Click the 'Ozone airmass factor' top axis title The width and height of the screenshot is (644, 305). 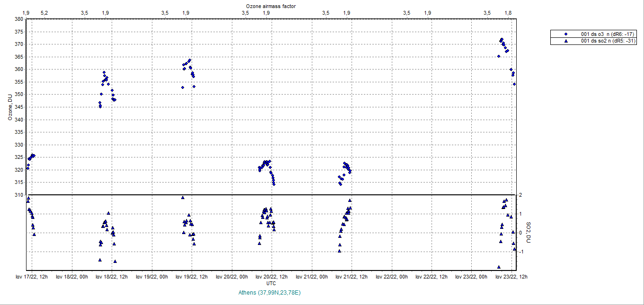pos(271,6)
